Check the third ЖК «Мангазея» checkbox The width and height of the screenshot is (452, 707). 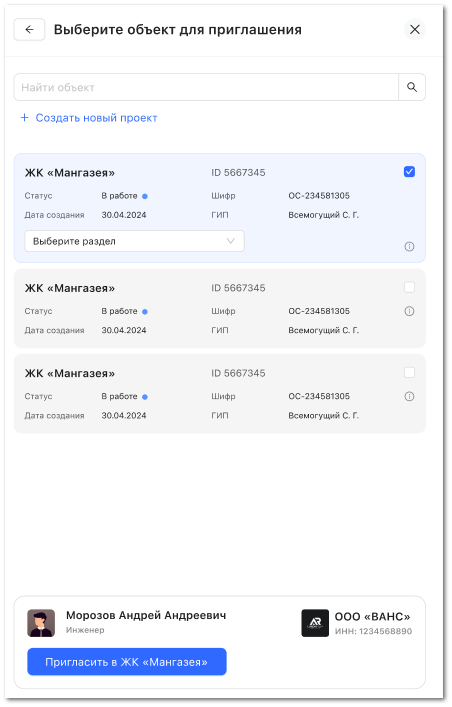pos(409,372)
